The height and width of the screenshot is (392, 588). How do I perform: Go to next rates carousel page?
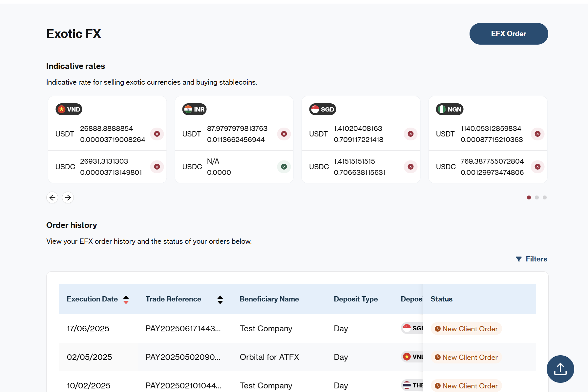coord(68,197)
